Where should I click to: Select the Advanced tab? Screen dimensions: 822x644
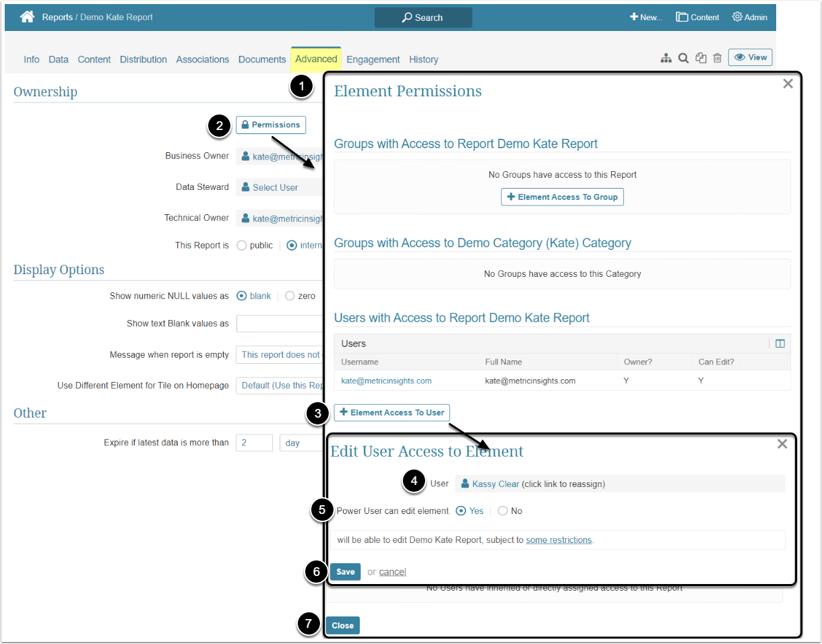(316, 59)
